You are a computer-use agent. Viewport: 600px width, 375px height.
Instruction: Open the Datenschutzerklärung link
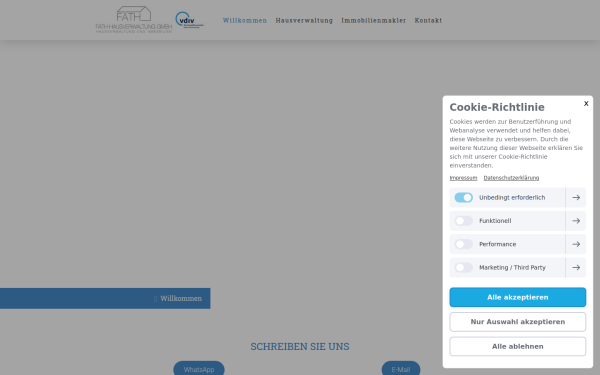pyautogui.click(x=511, y=178)
